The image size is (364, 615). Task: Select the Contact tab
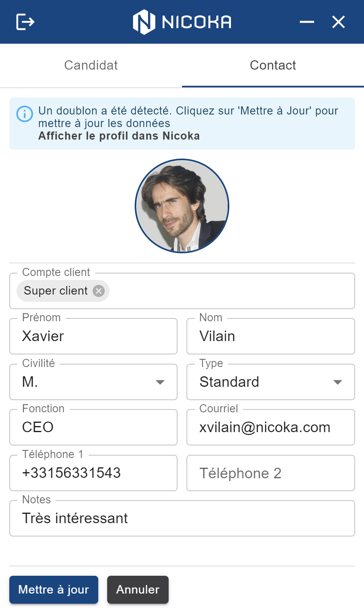pos(273,65)
